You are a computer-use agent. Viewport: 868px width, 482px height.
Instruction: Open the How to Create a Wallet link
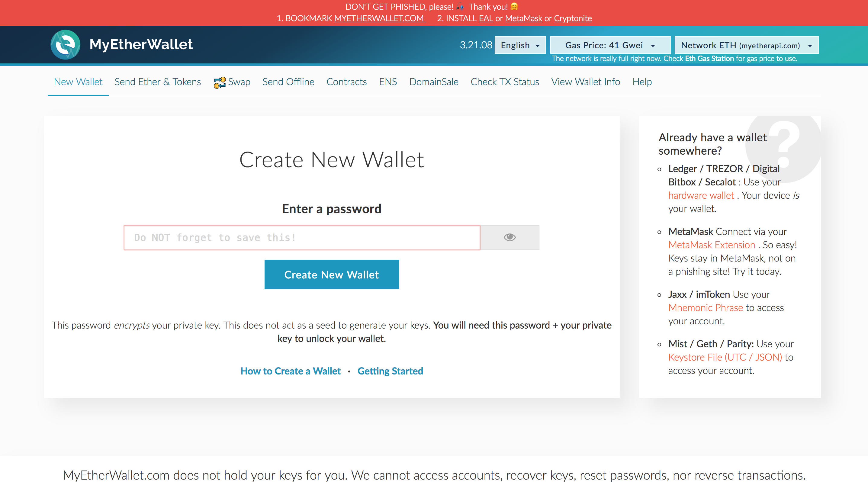291,371
